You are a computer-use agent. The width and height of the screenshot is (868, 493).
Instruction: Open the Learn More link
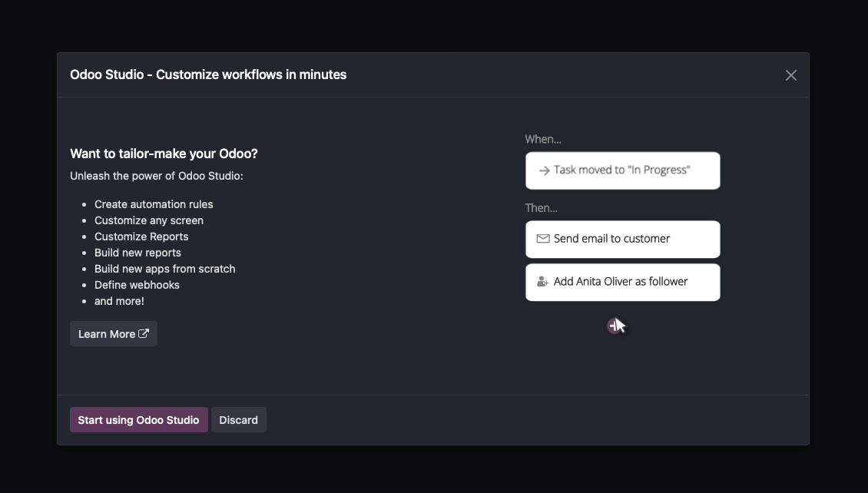pyautogui.click(x=107, y=334)
